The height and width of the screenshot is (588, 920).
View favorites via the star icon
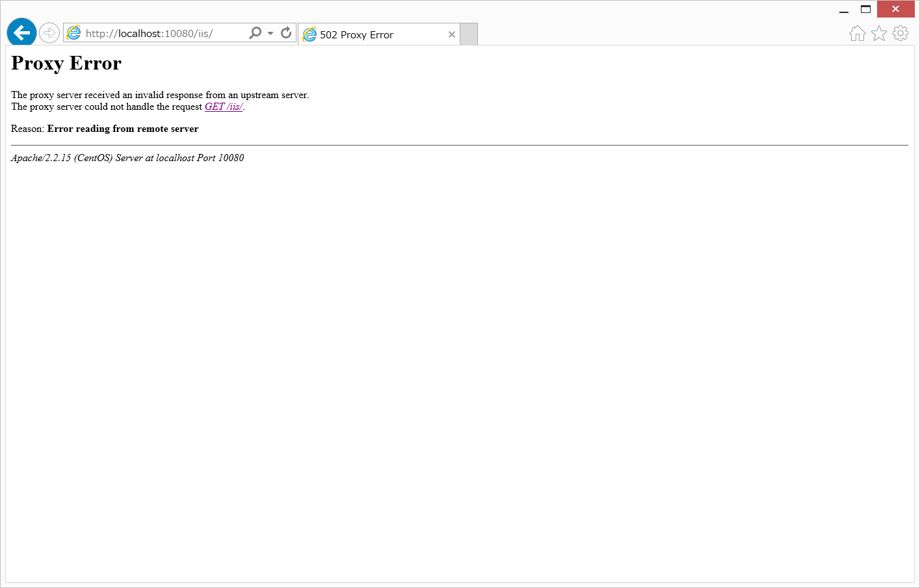tap(878, 32)
